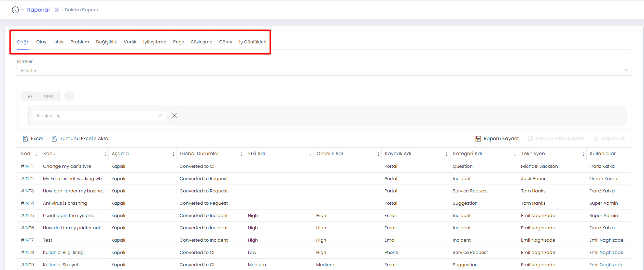Click the clock history icon
644x270 pixels.
[x=15, y=10]
